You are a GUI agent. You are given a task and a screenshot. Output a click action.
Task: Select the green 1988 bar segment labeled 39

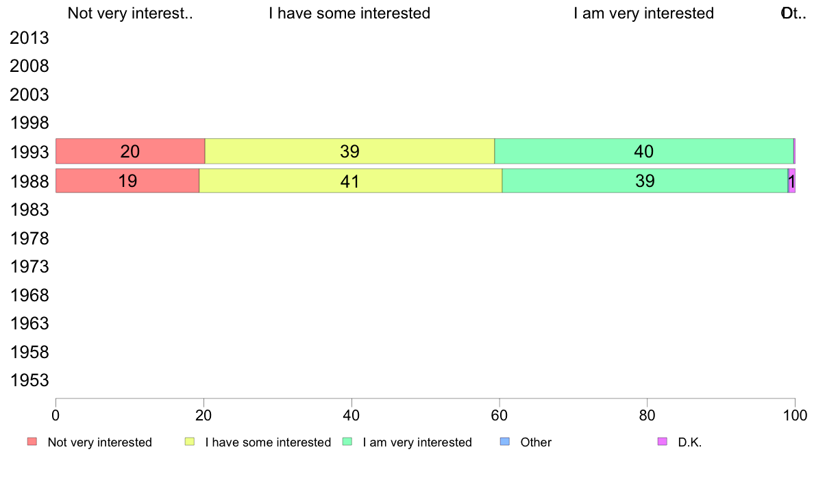click(x=645, y=181)
